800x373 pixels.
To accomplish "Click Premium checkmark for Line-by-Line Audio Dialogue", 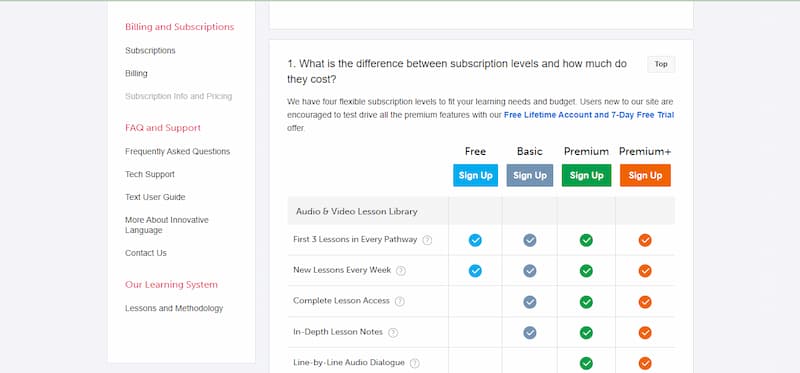I will [x=586, y=363].
